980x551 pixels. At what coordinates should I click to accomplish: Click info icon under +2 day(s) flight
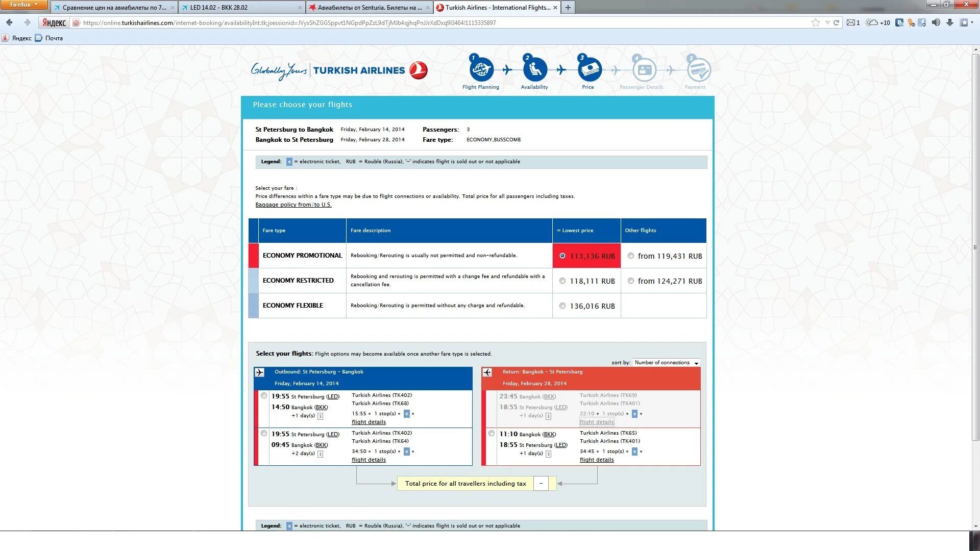pos(320,454)
